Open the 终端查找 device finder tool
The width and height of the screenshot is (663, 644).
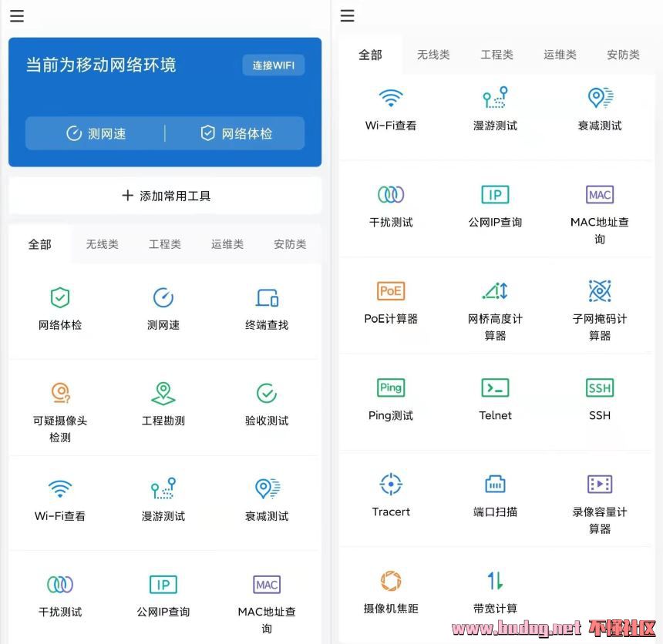pos(267,308)
